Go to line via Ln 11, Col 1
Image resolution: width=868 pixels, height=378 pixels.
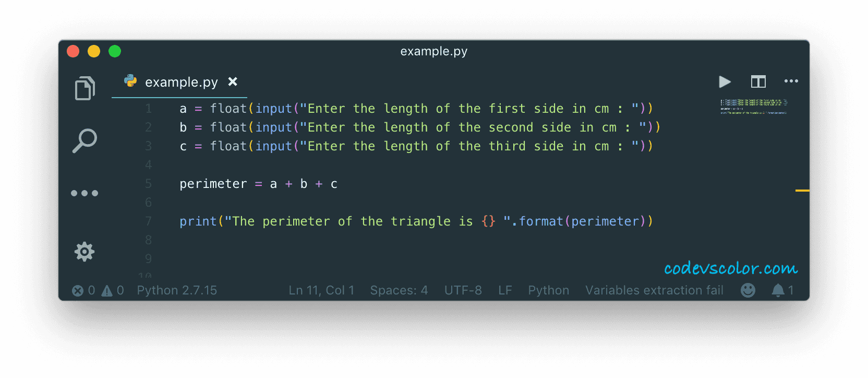pos(321,290)
